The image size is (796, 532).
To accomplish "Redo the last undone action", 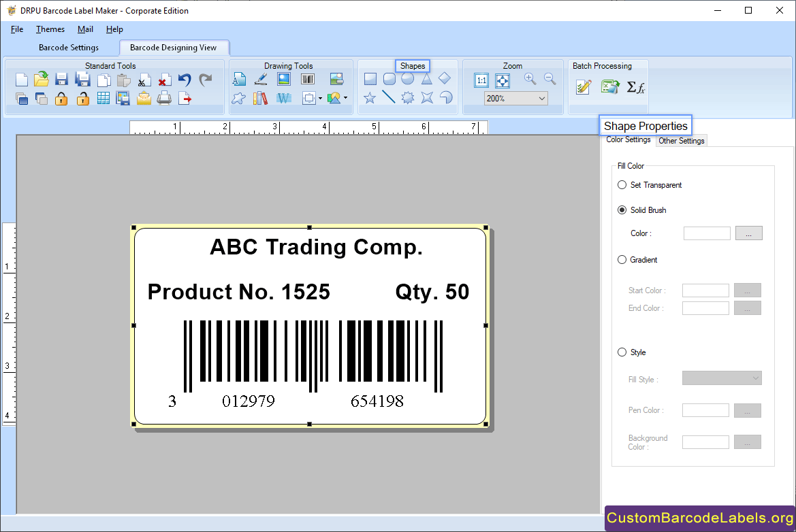I will tap(205, 80).
